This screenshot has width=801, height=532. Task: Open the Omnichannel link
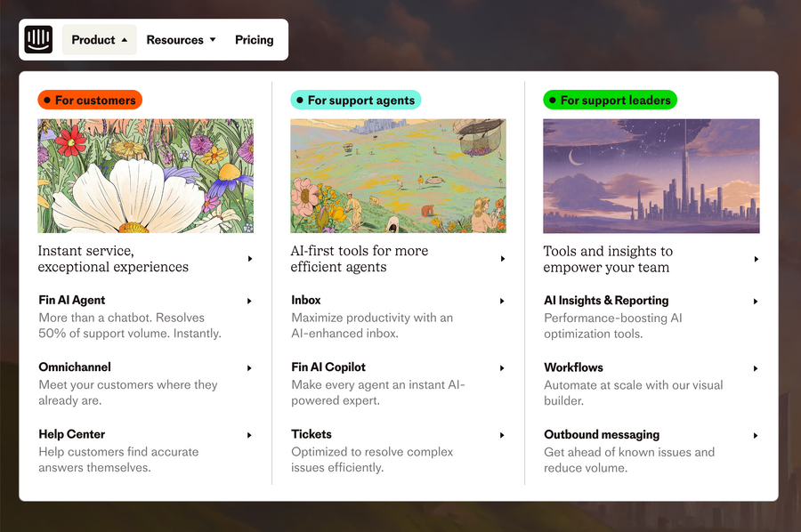pyautogui.click(x=74, y=367)
